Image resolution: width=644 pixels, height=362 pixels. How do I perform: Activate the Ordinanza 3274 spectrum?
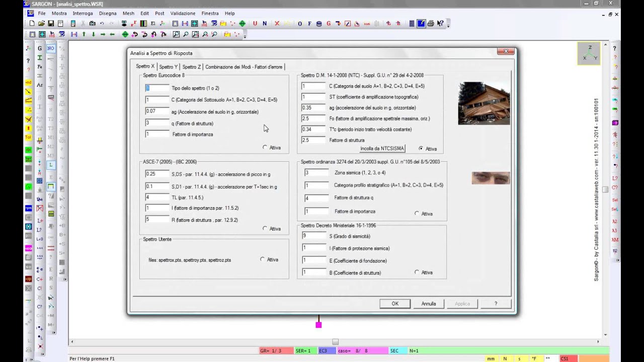417,214
